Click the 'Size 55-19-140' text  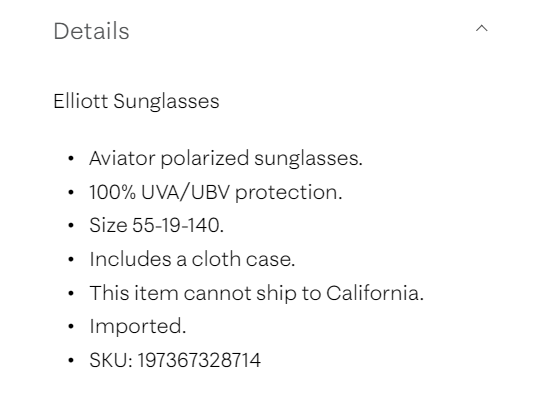(156, 225)
